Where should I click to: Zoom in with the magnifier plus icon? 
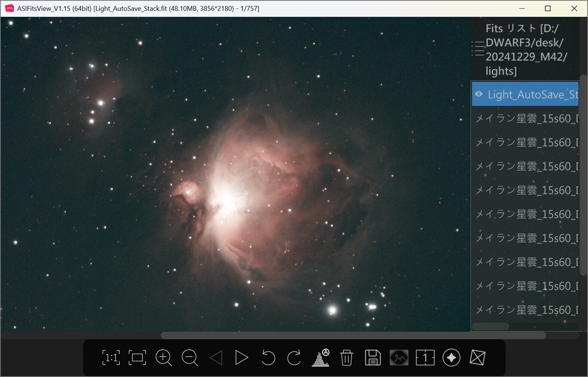pyautogui.click(x=163, y=358)
